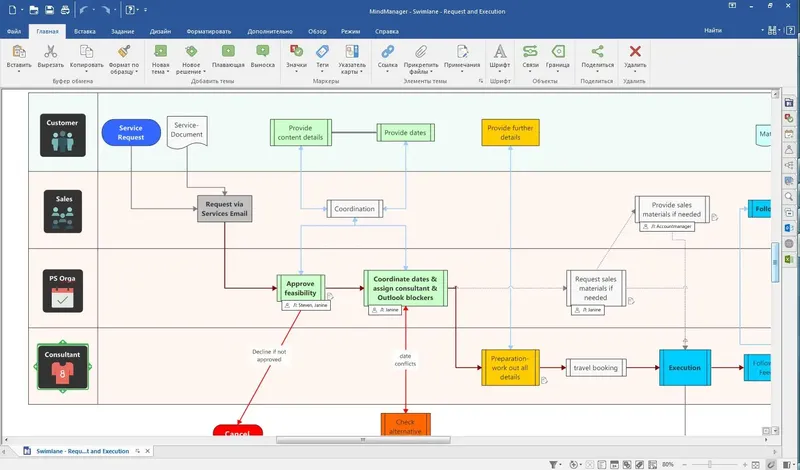800x470 pixels.
Task: Expand the Указатель карты dropdown arrow
Action: (361, 72)
